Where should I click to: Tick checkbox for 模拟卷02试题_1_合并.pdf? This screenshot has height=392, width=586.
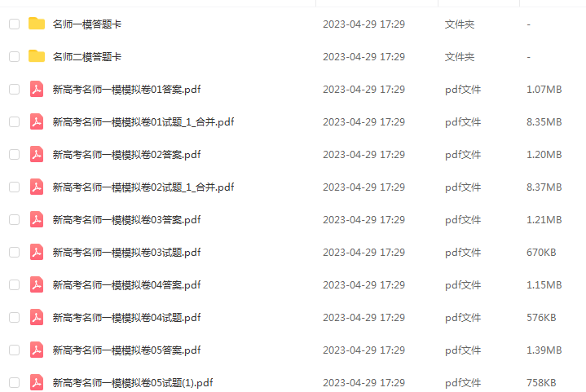[x=14, y=187]
